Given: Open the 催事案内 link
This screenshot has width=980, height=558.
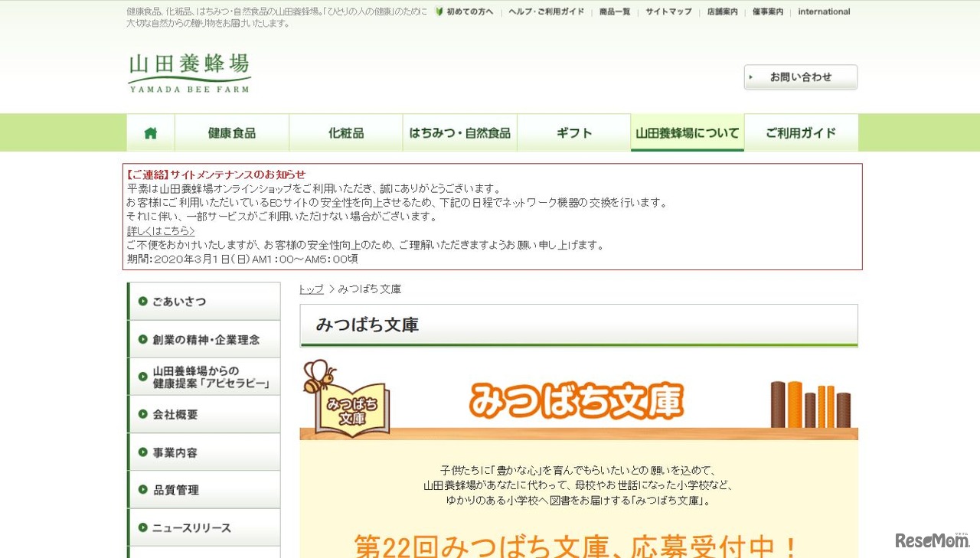Looking at the screenshot, I should [768, 11].
